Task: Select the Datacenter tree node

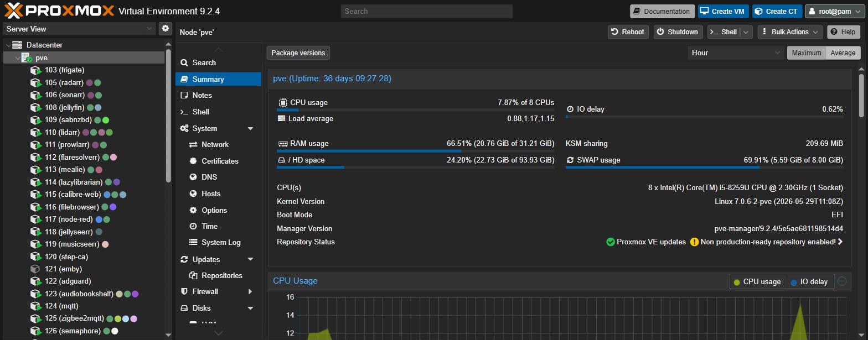Action: click(44, 45)
